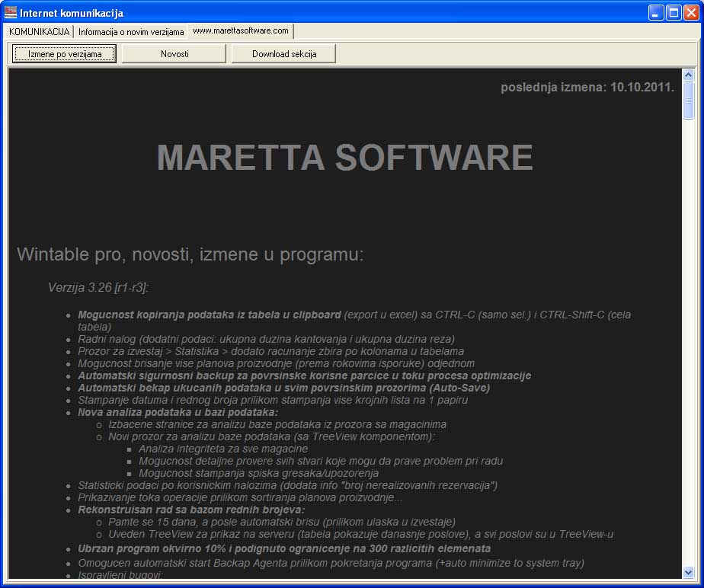This screenshot has width=704, height=588.
Task: Select the www.marettasoftware.com tab
Action: pyautogui.click(x=240, y=30)
